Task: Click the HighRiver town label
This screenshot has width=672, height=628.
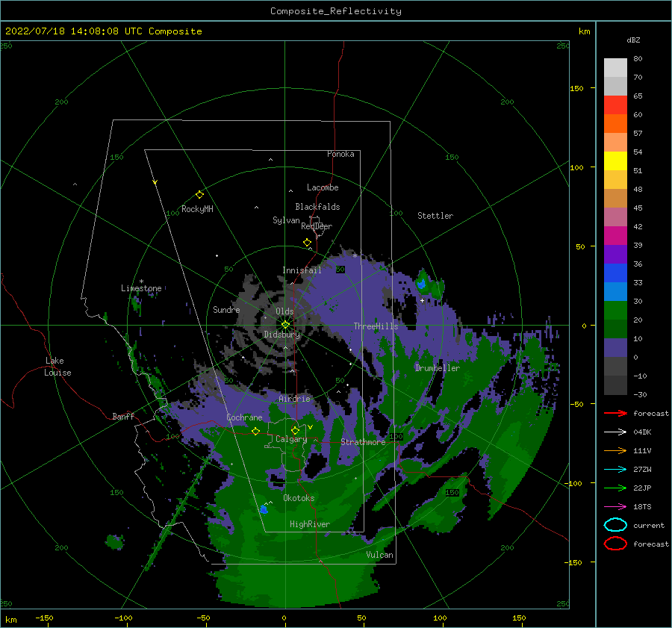Action: point(309,524)
